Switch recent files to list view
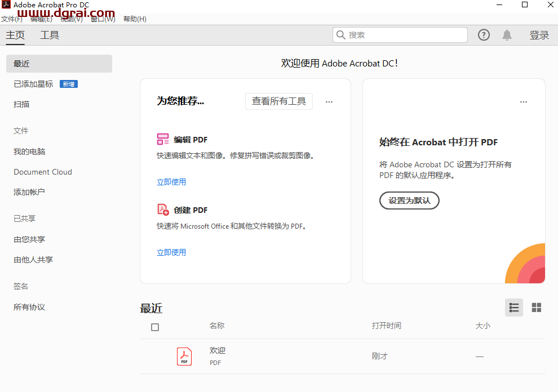Screen dimensions: 558x392 [x=513, y=308]
